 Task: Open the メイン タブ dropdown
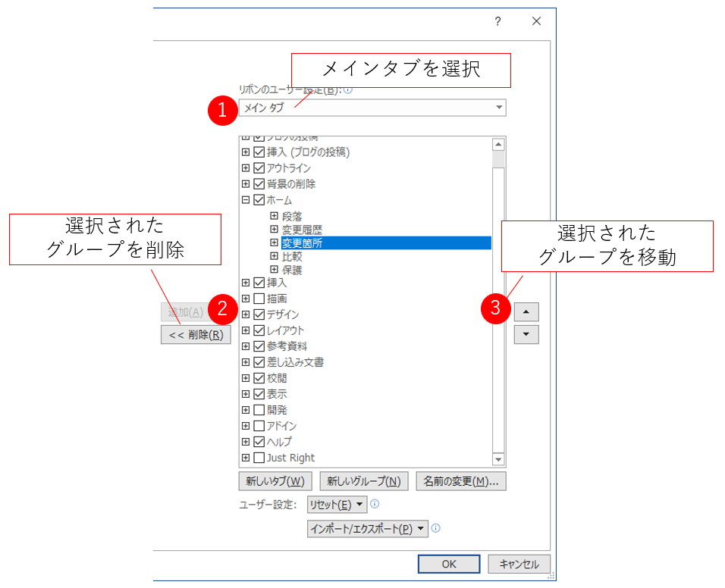coord(372,108)
